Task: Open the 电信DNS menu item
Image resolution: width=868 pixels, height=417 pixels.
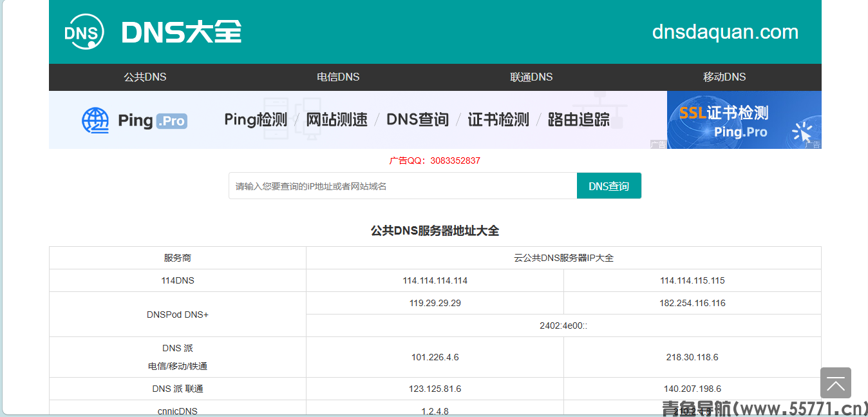Action: click(338, 77)
